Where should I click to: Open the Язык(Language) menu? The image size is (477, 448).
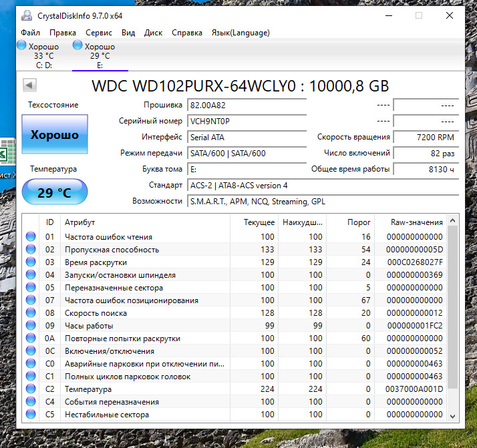click(x=241, y=32)
